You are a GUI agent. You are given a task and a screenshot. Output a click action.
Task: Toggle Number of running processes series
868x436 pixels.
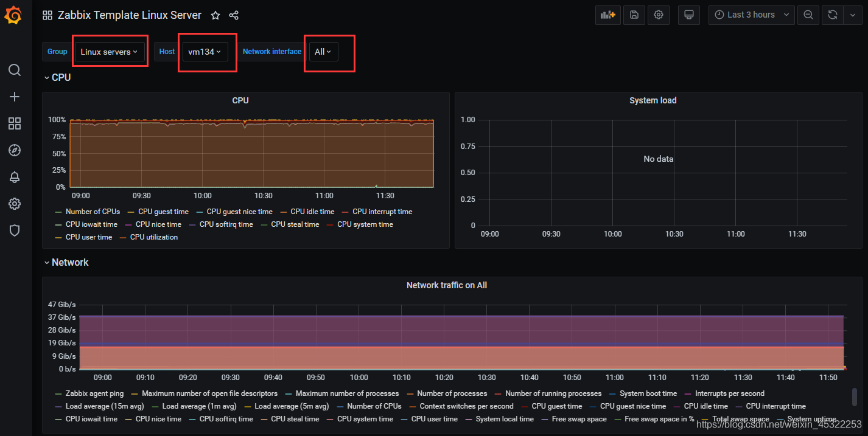[x=553, y=393]
